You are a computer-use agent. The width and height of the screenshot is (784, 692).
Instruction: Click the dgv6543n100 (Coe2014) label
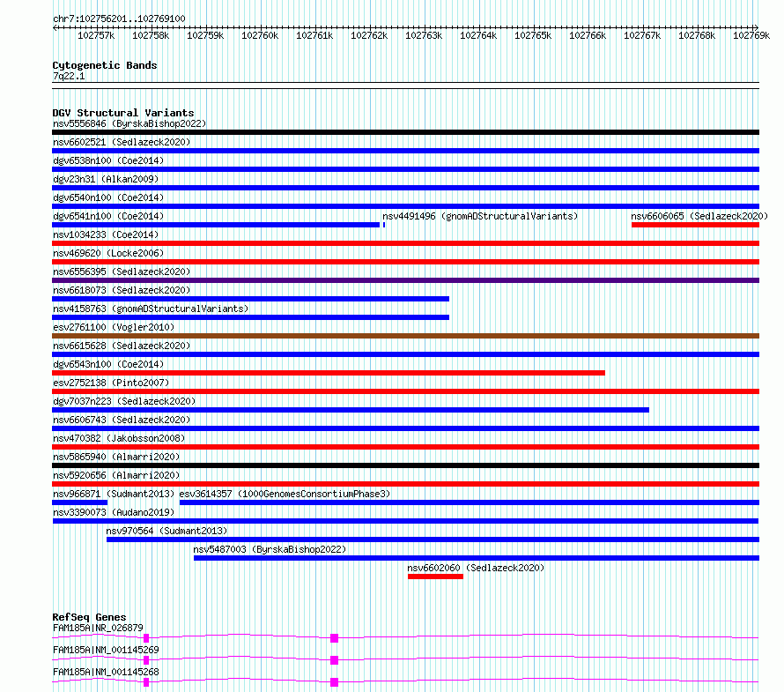click(x=108, y=364)
